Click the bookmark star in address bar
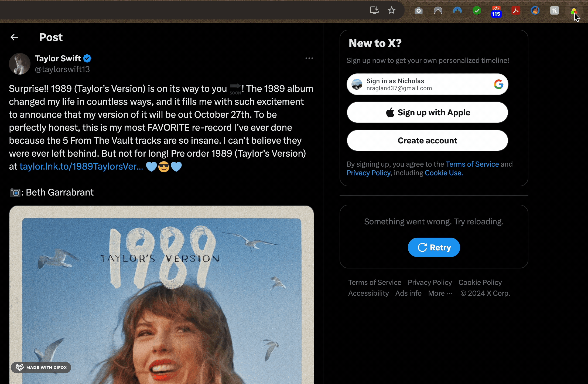The width and height of the screenshot is (588, 384). (x=391, y=11)
